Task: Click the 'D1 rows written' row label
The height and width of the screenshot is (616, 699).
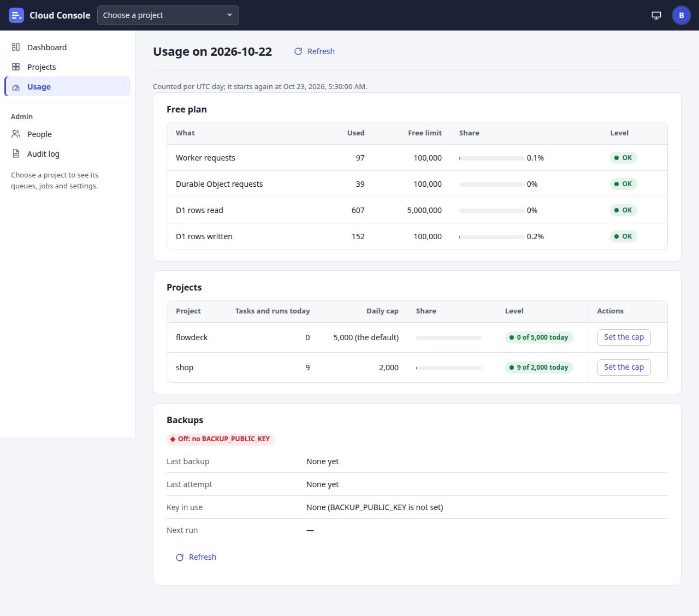Action: click(204, 236)
